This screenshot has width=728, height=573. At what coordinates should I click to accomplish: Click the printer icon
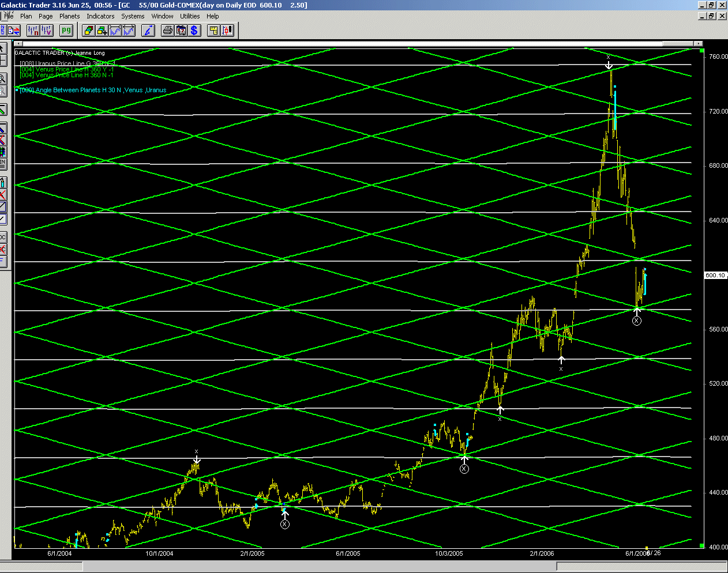168,30
